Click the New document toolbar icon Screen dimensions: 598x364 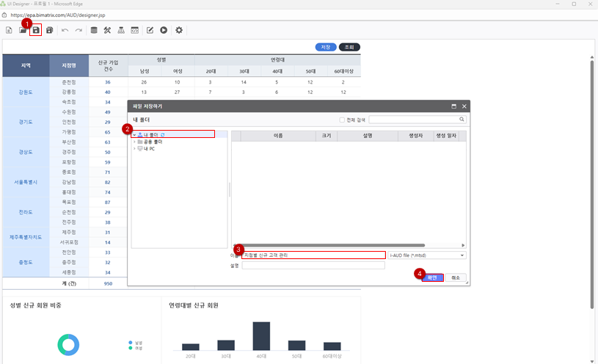coord(10,30)
